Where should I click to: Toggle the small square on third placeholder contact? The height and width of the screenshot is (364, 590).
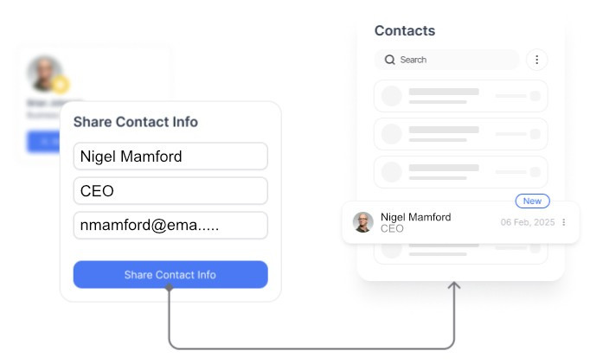[x=535, y=172]
